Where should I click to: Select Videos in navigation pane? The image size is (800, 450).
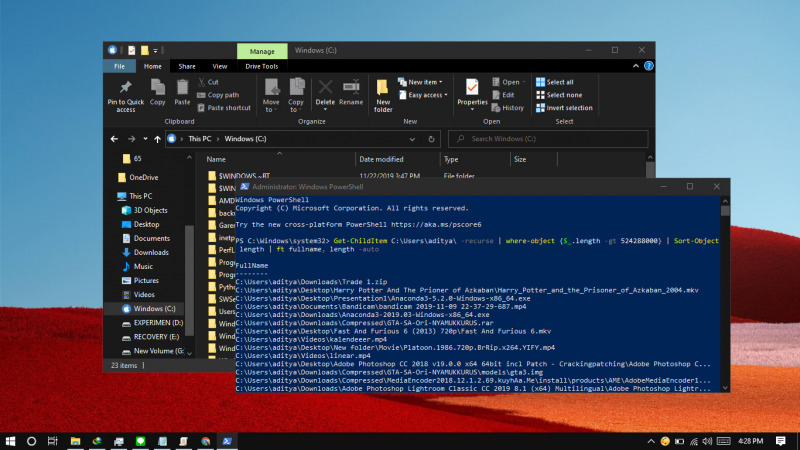coord(138,294)
